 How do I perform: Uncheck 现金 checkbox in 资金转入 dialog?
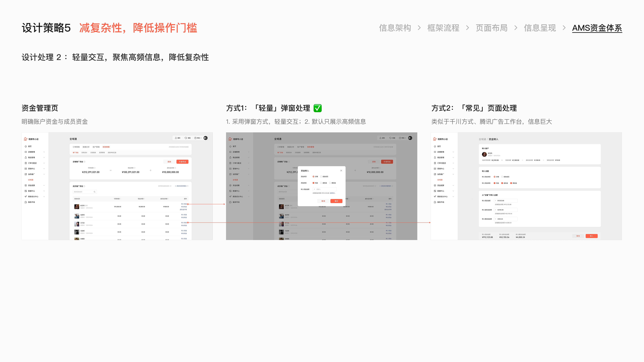[x=314, y=183]
